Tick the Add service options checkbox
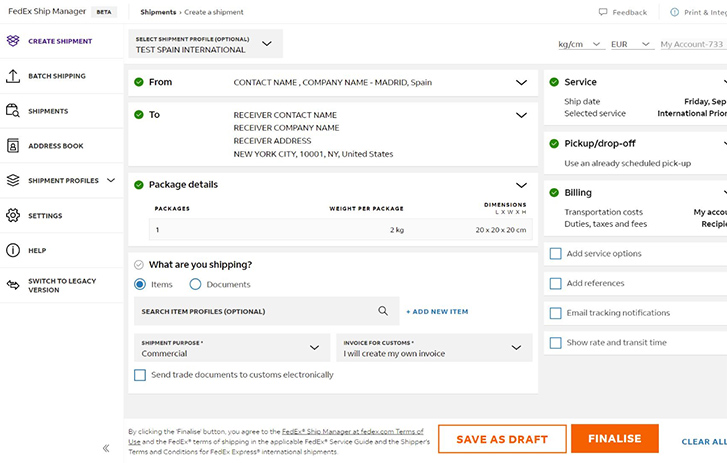727x463 pixels. [555, 254]
